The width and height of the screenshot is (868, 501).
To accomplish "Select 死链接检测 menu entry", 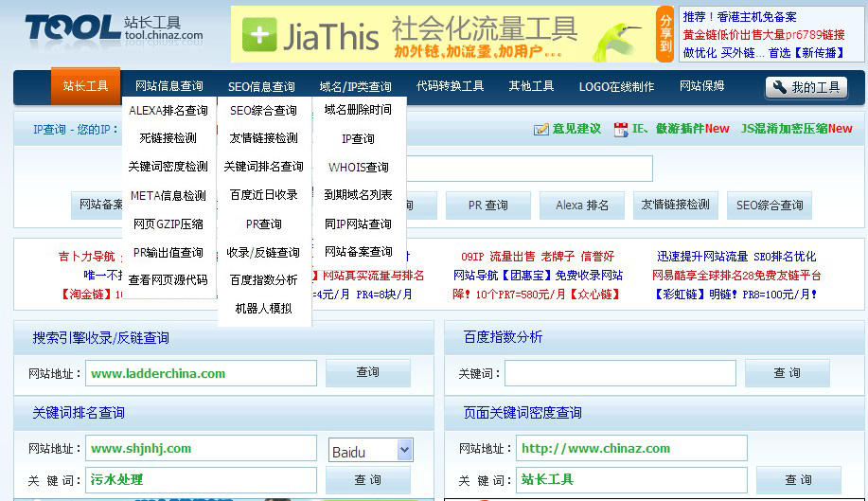I will [x=168, y=138].
